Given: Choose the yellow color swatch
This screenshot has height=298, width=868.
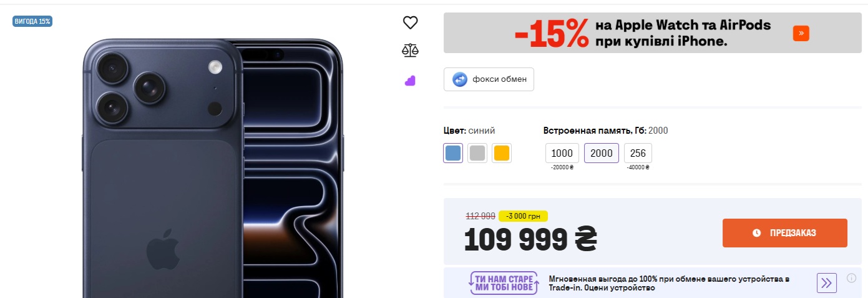Looking at the screenshot, I should [501, 153].
